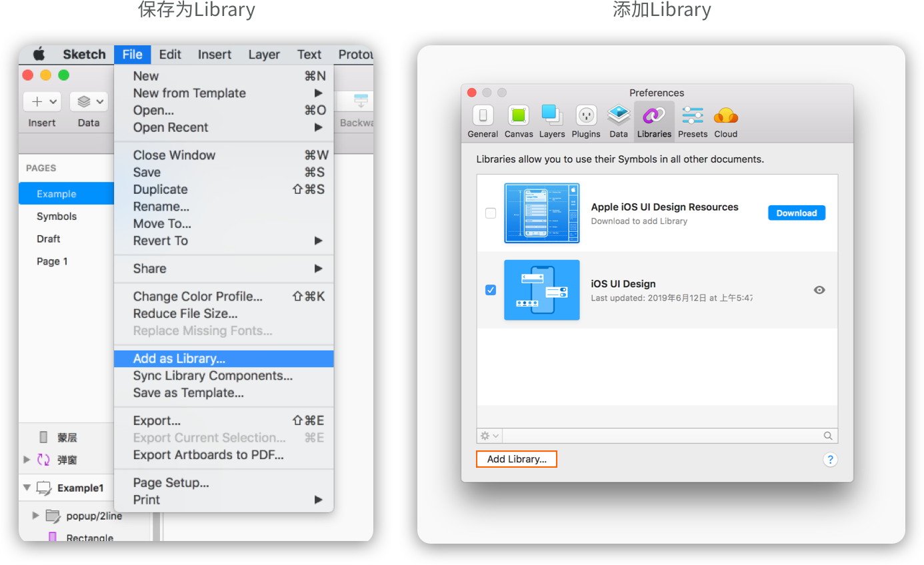Open Cloud preferences tab
Screen dimensions: 924x565
(x=726, y=121)
